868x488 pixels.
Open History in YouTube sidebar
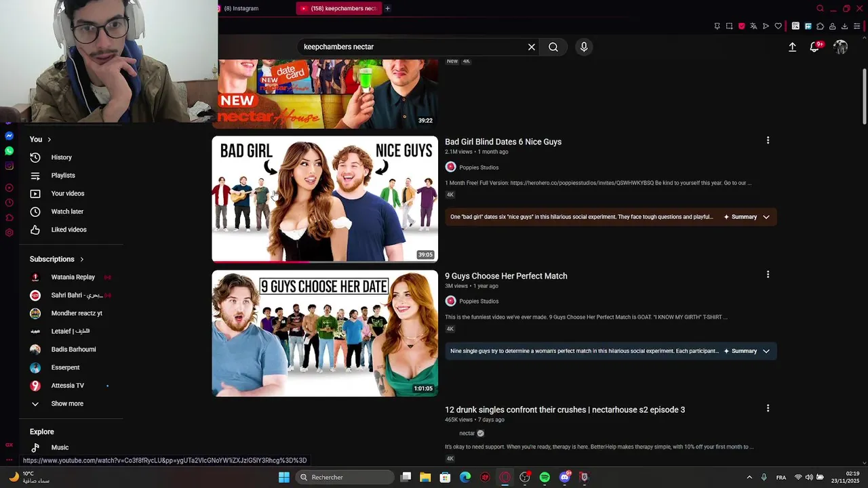tap(61, 157)
